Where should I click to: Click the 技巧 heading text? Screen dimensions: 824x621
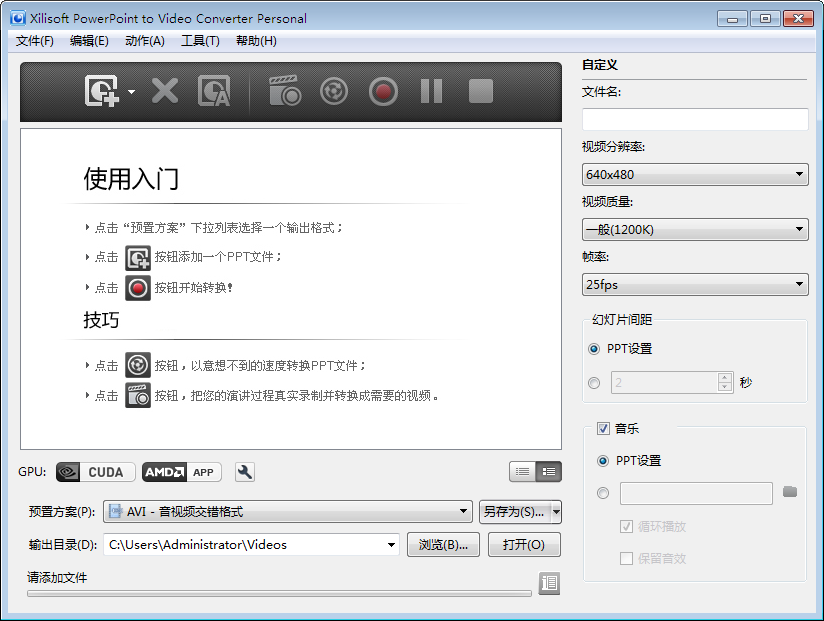101,320
